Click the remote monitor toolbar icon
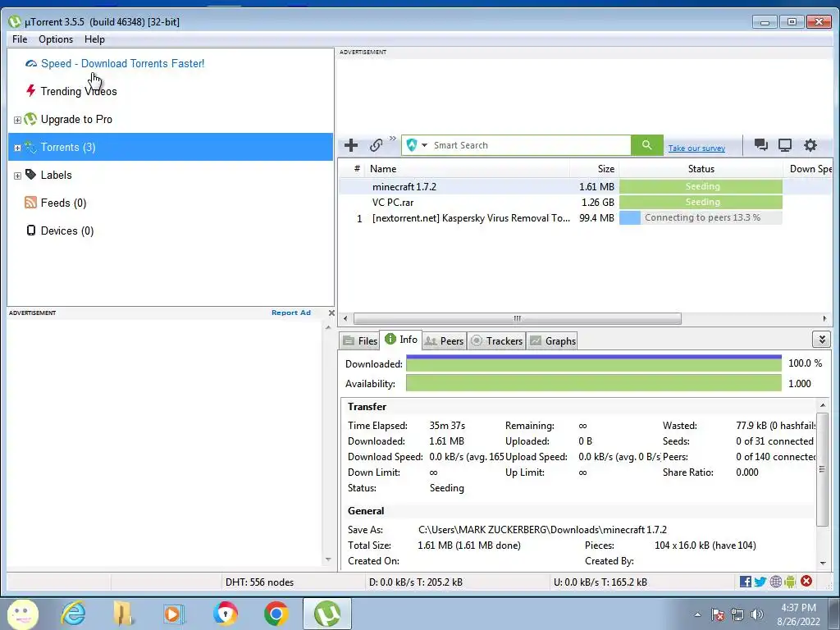840x630 pixels. click(785, 145)
